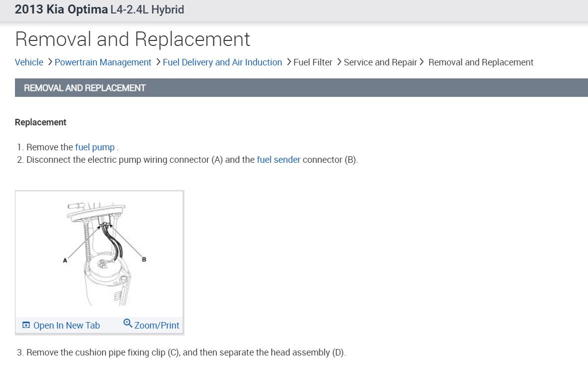Select the Service and Repair breadcrumb

pos(380,62)
